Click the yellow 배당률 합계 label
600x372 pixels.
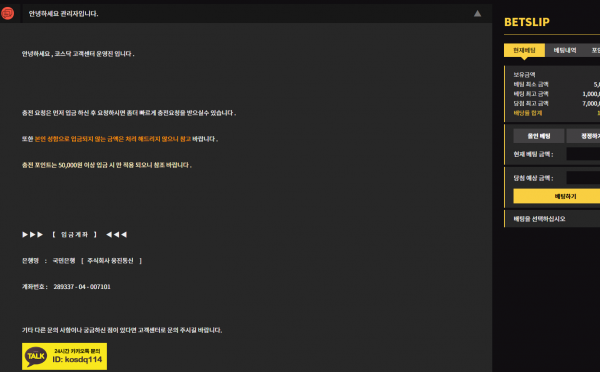528,113
